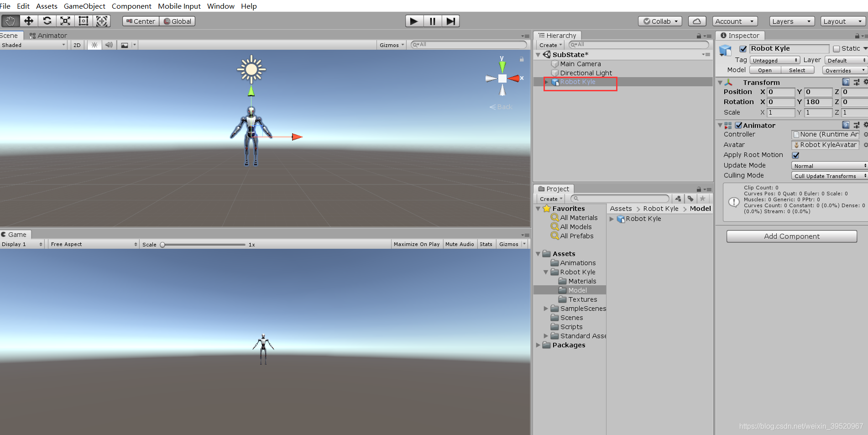The height and width of the screenshot is (435, 868).
Task: Toggle Global handle rotation
Action: coord(177,21)
